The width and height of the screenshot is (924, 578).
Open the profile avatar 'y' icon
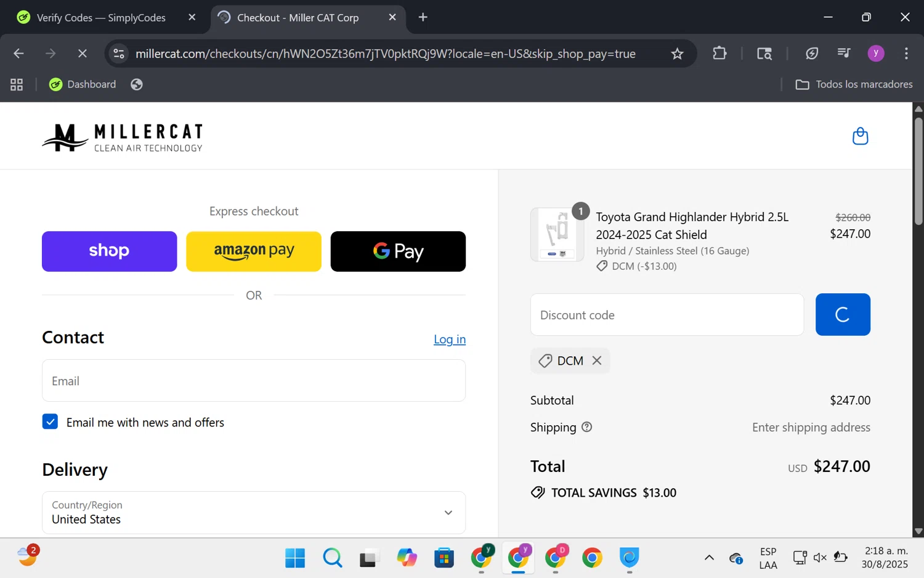coord(875,54)
